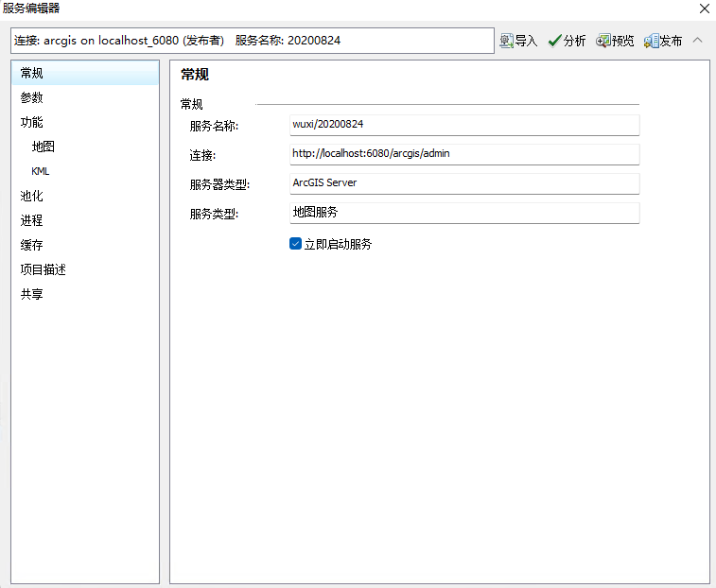716x588 pixels.
Task: Open the 参数 settings page
Action: [32, 97]
